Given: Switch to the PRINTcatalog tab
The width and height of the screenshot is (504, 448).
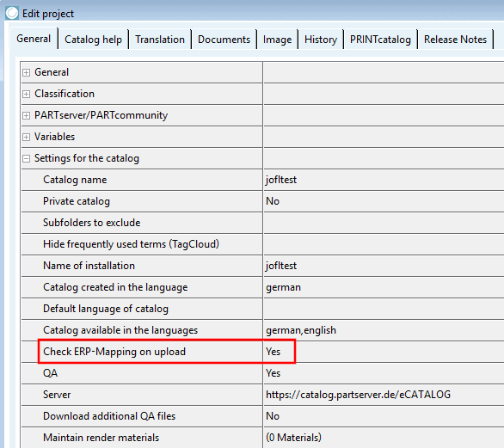Looking at the screenshot, I should (x=380, y=40).
